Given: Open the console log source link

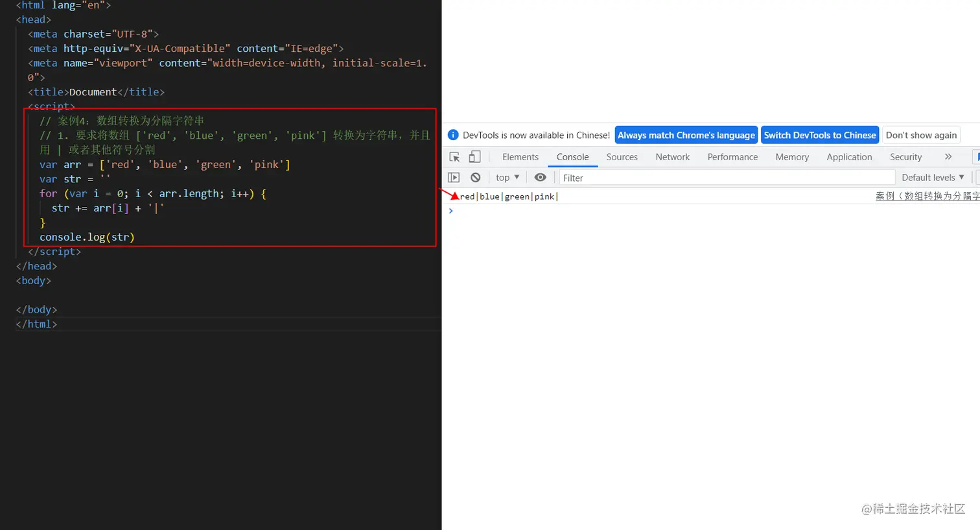Looking at the screenshot, I should pos(927,196).
